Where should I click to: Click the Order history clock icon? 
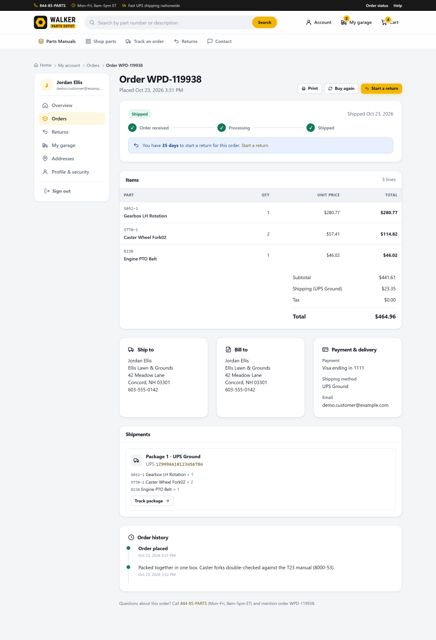[131, 537]
